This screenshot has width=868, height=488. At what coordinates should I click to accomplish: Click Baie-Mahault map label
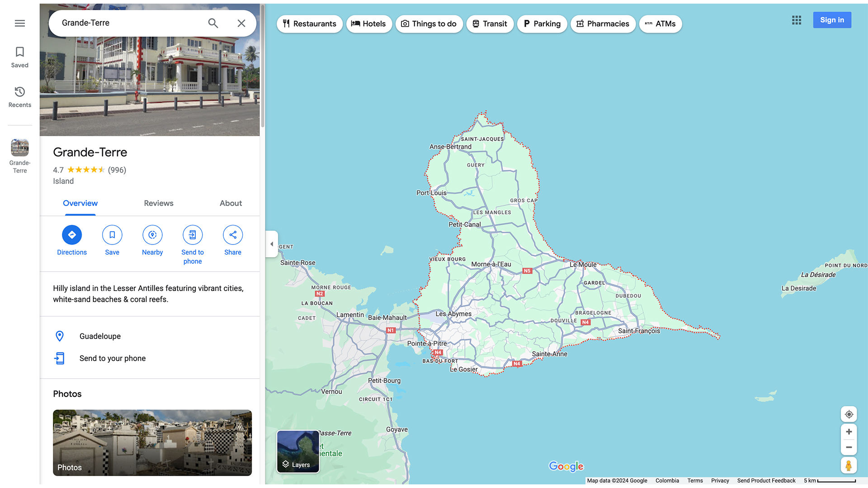click(387, 318)
